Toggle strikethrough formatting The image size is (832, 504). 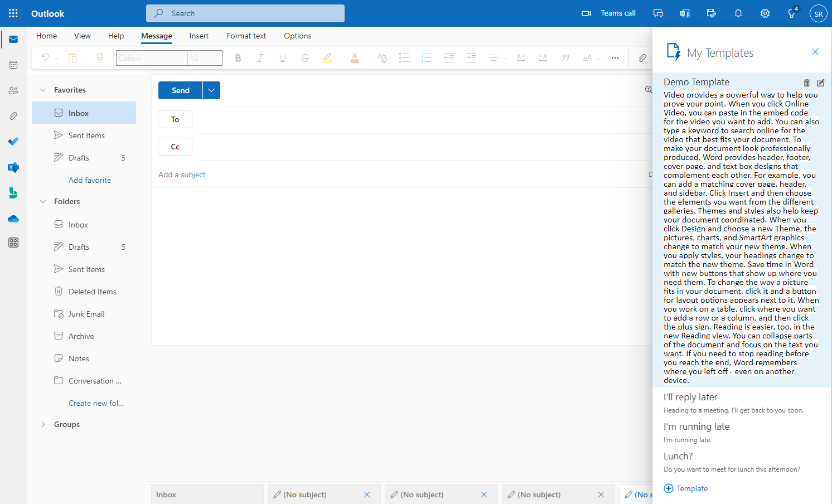coord(305,58)
